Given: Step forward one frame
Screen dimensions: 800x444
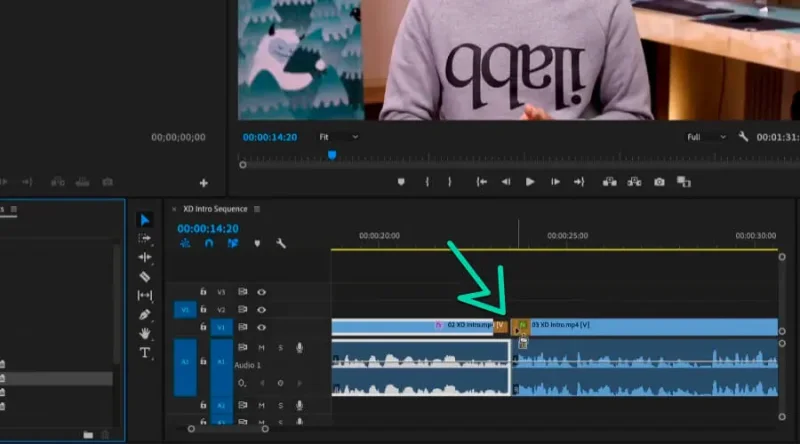Looking at the screenshot, I should [x=555, y=182].
